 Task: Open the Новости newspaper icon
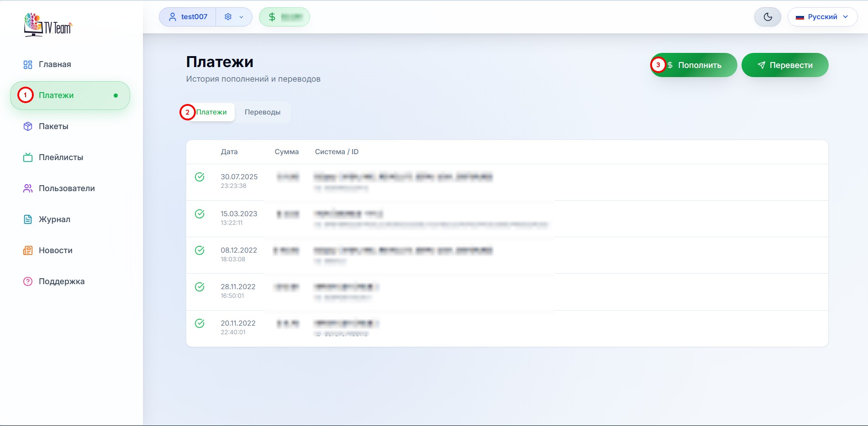coord(28,250)
